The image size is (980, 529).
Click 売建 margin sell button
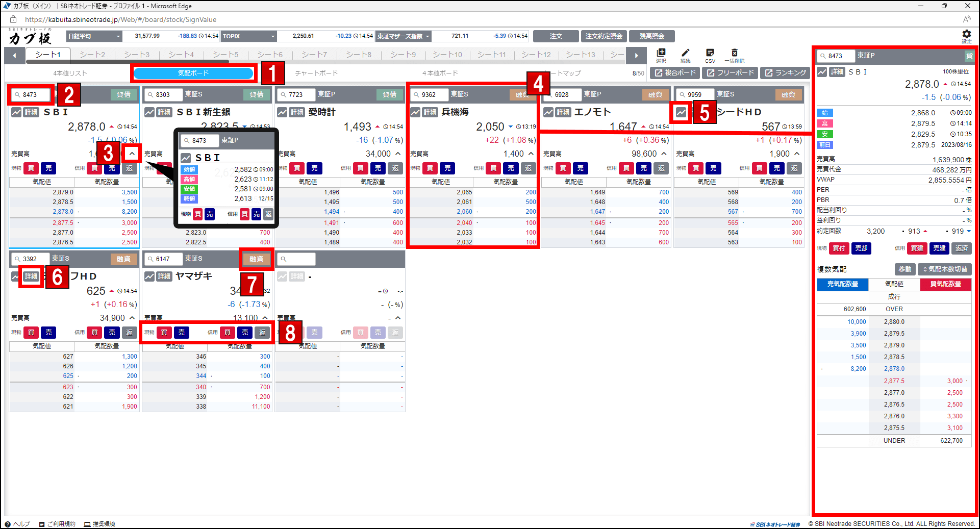[x=940, y=248]
